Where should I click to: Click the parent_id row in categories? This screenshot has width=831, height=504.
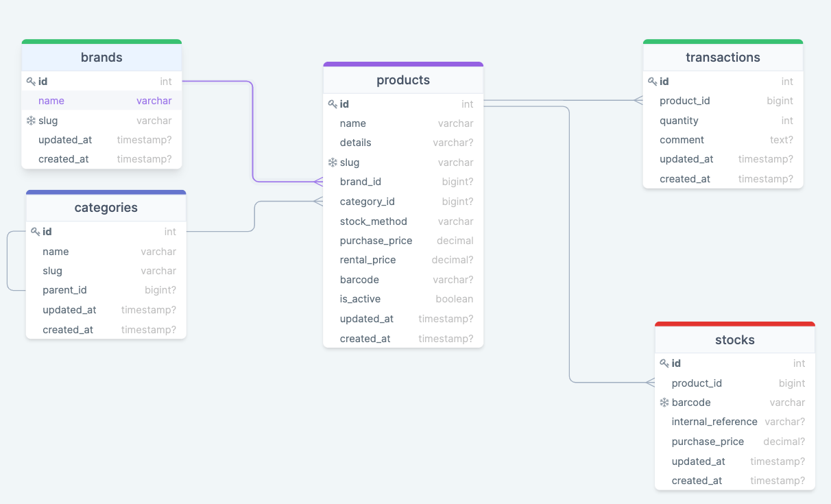pyautogui.click(x=106, y=290)
